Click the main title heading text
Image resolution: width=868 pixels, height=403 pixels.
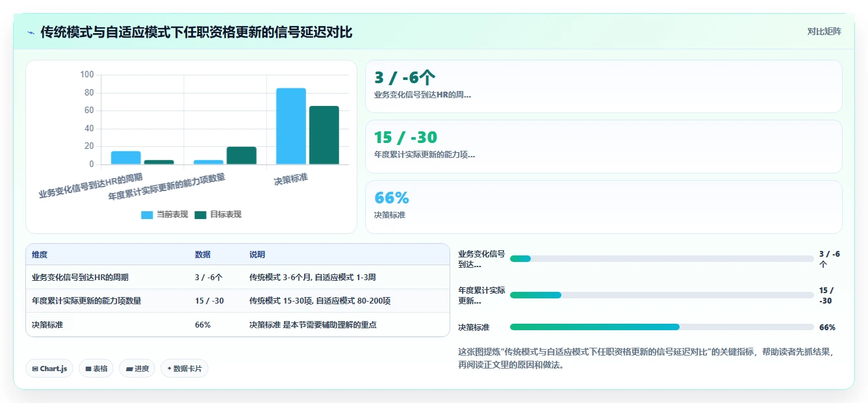pyautogui.click(x=197, y=32)
